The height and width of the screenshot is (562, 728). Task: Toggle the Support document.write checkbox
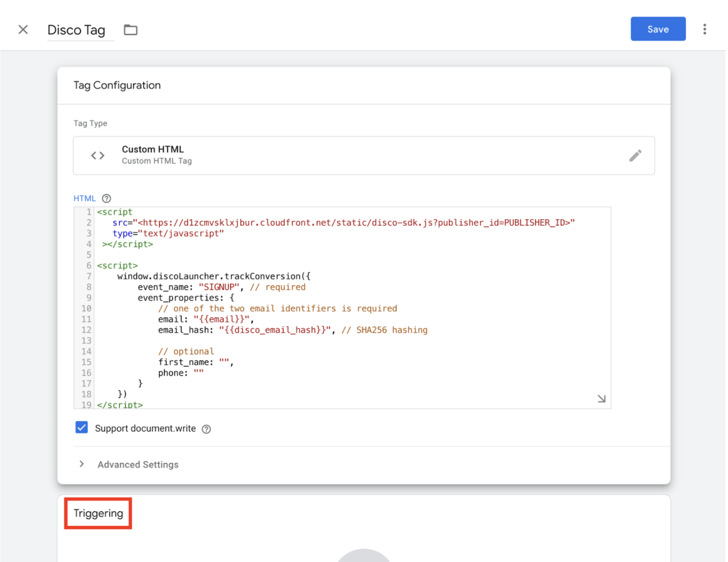click(82, 427)
